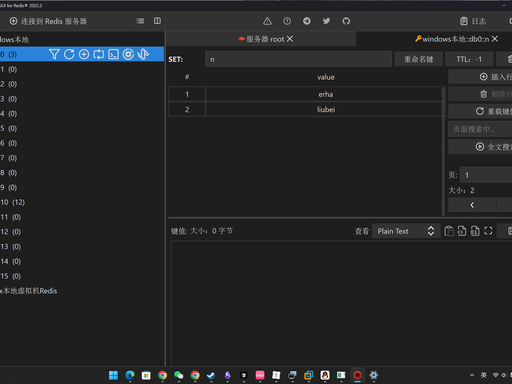Select database 13 (0) in the tree

[82, 247]
